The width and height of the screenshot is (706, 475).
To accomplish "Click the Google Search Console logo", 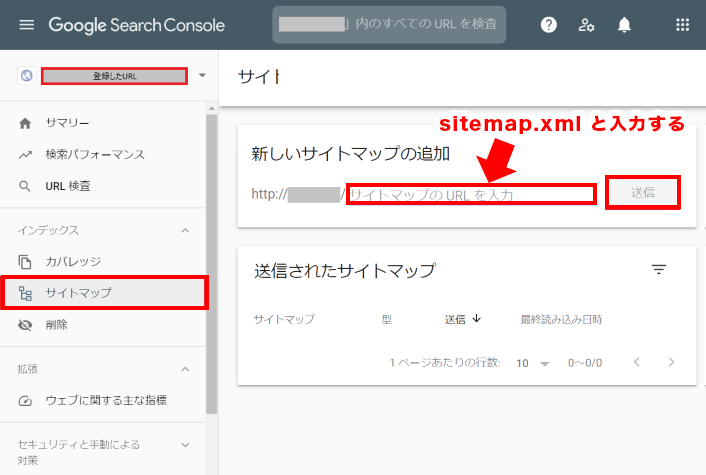I will pos(136,25).
